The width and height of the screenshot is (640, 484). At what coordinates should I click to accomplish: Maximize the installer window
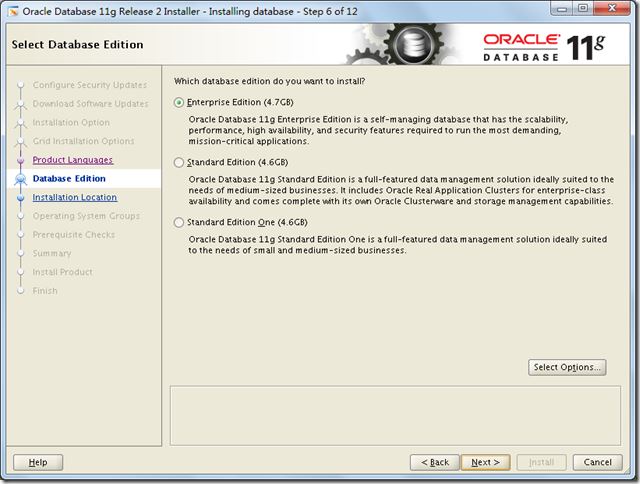[x=583, y=9]
